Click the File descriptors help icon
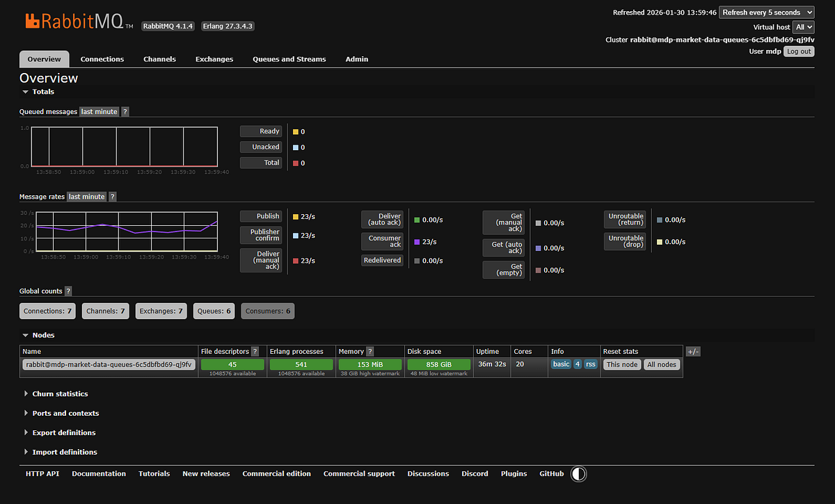 click(x=255, y=352)
